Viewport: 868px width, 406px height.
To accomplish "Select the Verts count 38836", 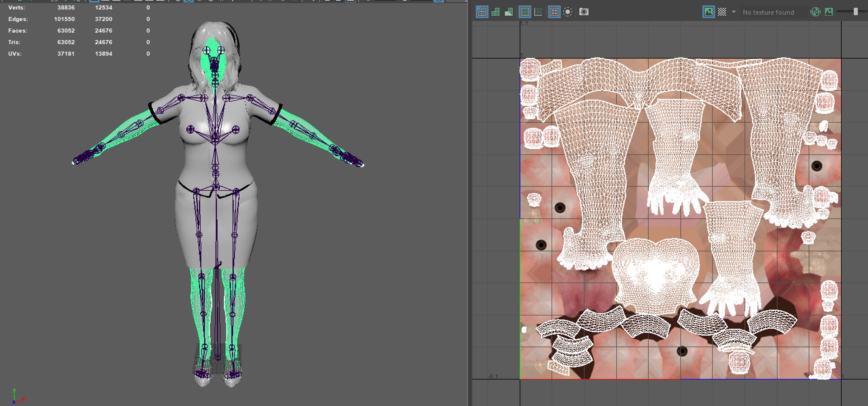I will pos(66,8).
